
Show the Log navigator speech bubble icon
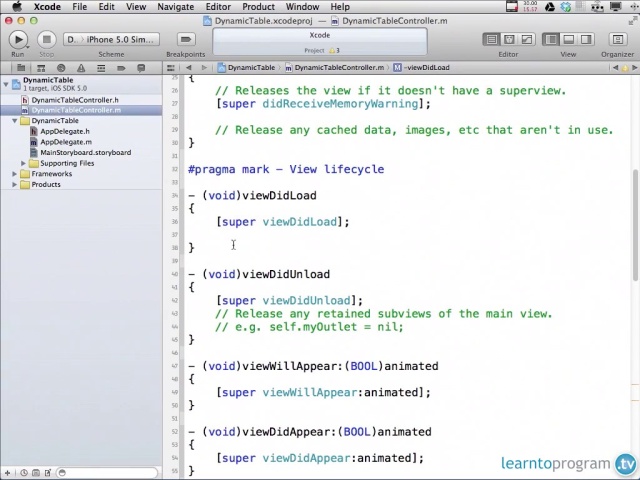(141, 68)
